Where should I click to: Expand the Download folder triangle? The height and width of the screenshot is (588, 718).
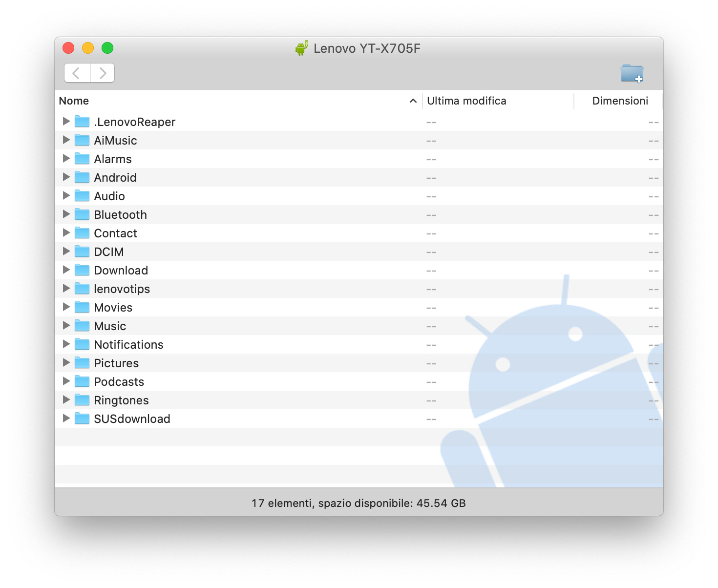click(x=66, y=270)
